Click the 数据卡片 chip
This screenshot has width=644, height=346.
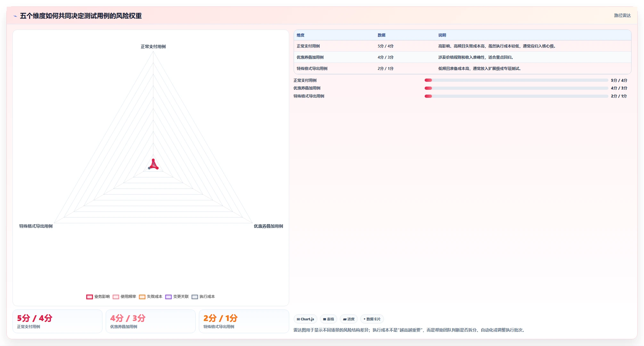tap(372, 319)
